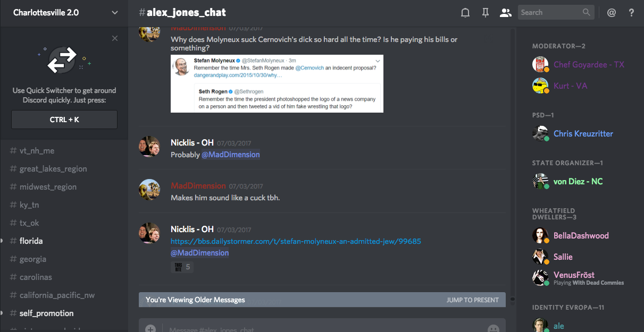This screenshot has height=332, width=644.
Task: Expand the tweet options chevron
Action: [x=377, y=61]
